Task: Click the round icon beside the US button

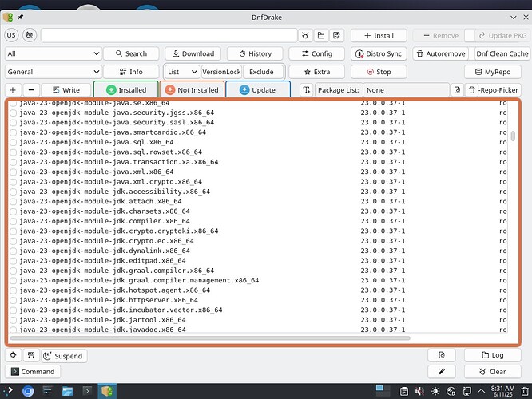Action: (30, 35)
